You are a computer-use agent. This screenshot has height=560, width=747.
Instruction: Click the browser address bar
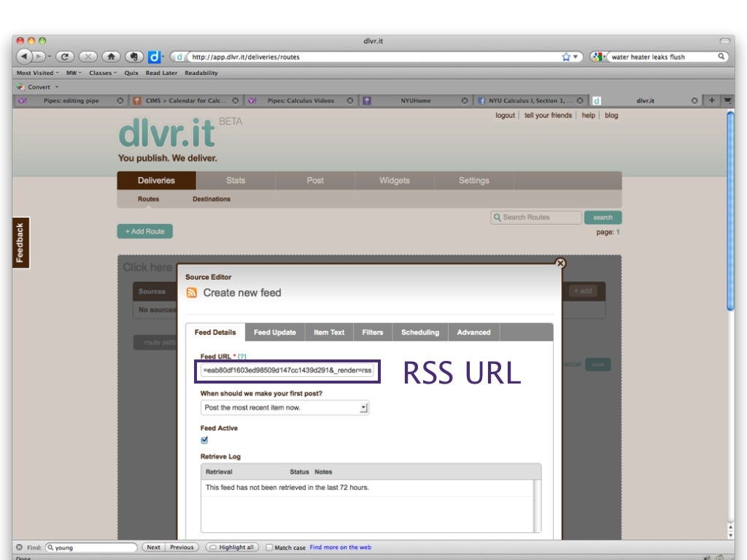coord(374,57)
